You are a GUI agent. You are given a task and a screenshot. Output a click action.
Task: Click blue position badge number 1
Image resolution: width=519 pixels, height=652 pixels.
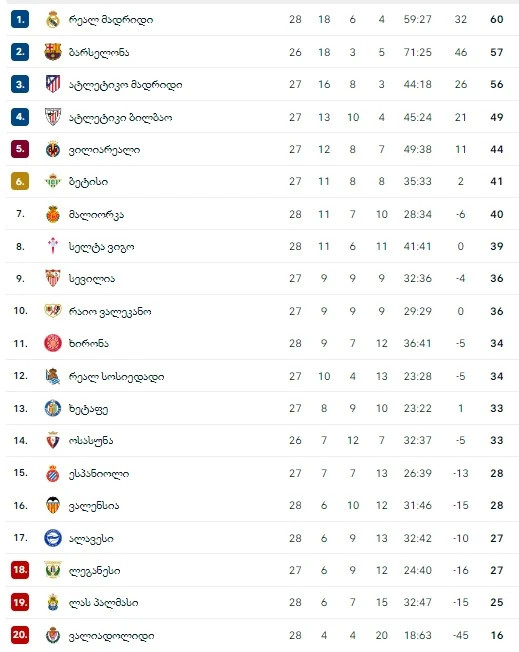click(x=20, y=20)
